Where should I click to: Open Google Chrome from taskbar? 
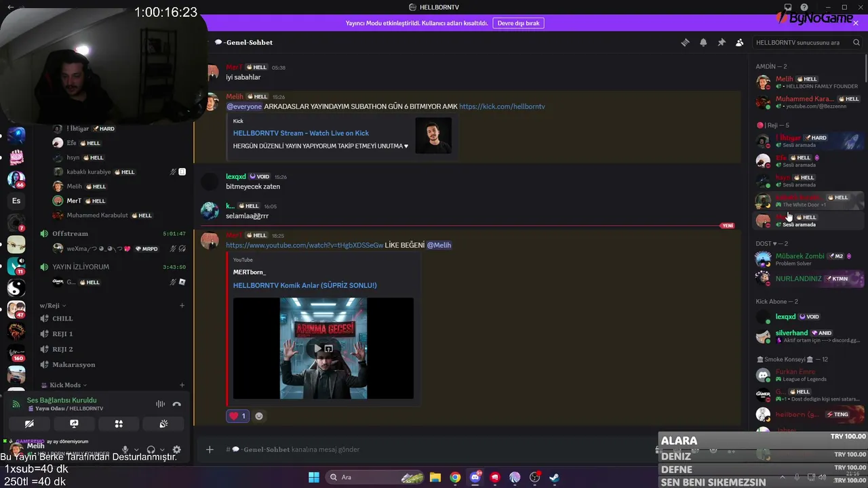click(455, 477)
